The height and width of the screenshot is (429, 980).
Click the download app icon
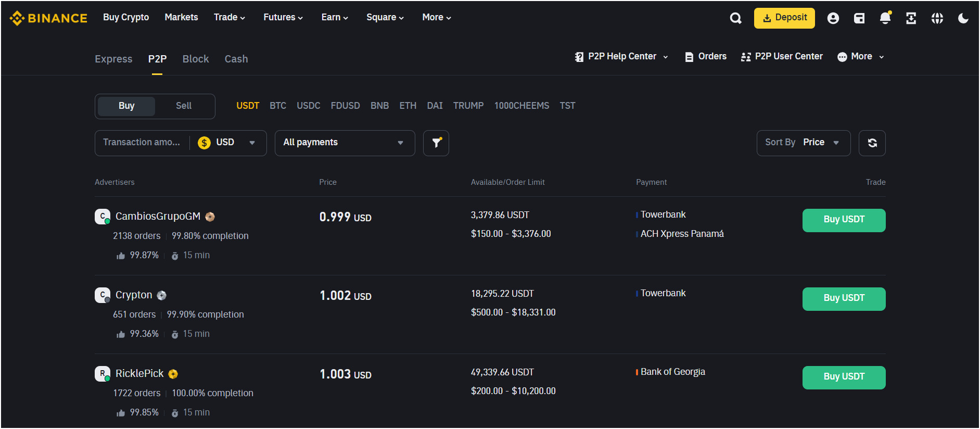click(911, 18)
